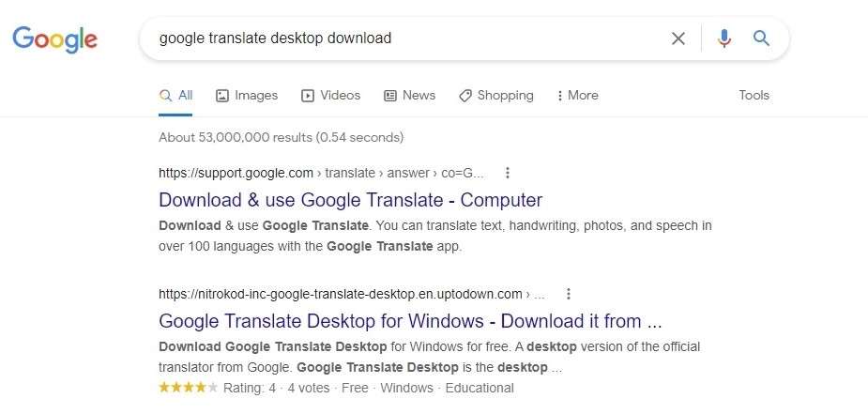Click the support.google.com URL breadcrumb

pyautogui.click(x=321, y=174)
